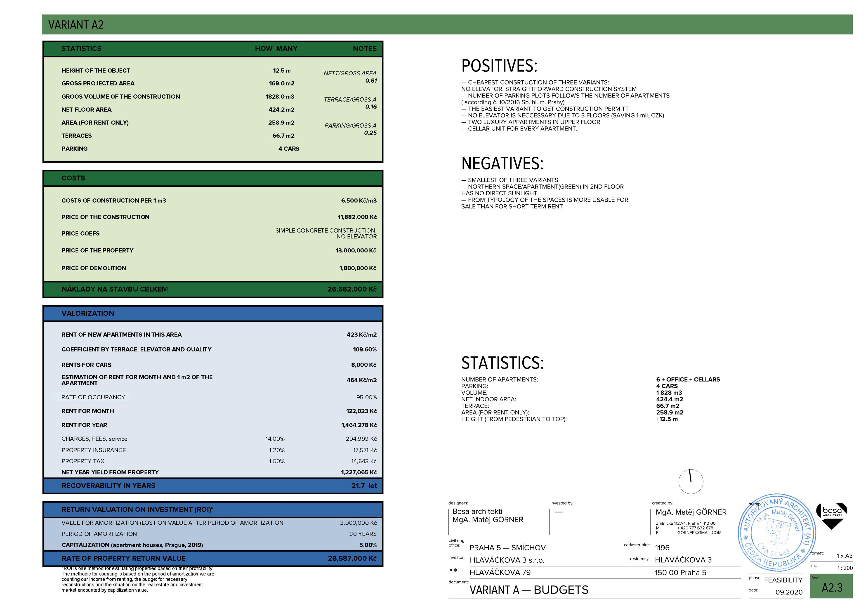Select project name HLAVÁČKOVA 79
Viewport: 868px width, 613px height.
click(500, 572)
